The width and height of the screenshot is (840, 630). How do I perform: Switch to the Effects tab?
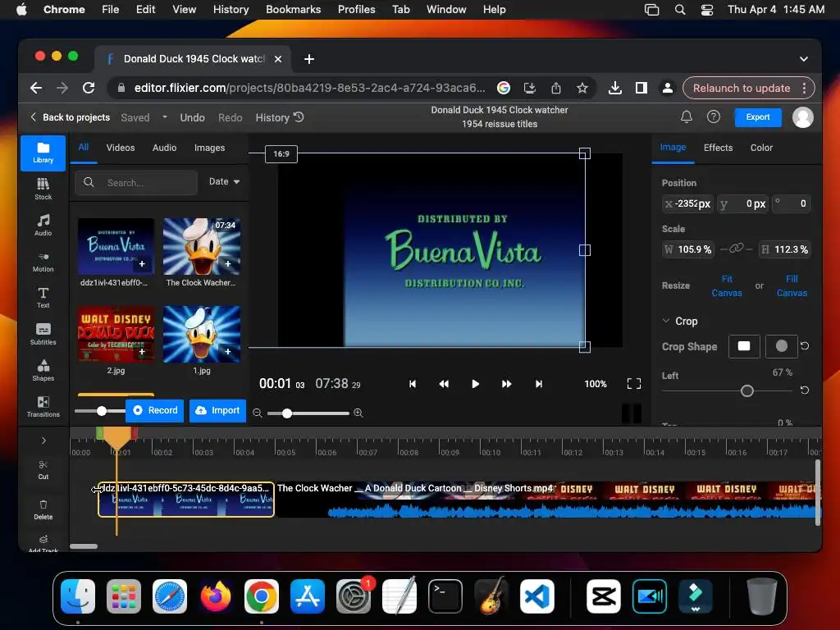tap(718, 148)
